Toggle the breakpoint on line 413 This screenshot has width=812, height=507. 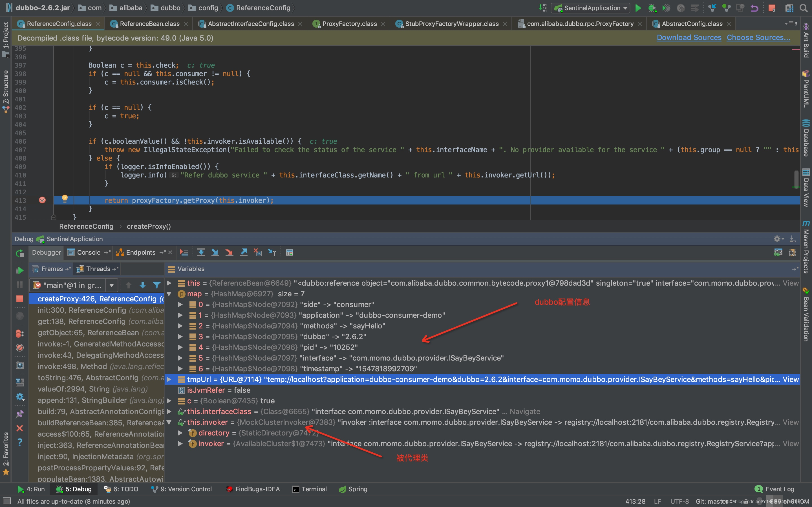(x=41, y=200)
